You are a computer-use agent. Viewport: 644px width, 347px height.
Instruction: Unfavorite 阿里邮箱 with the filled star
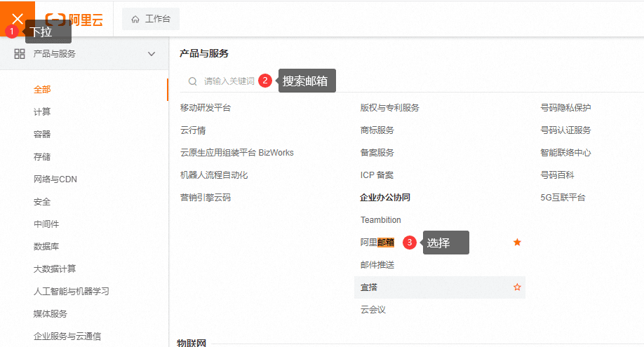(517, 243)
